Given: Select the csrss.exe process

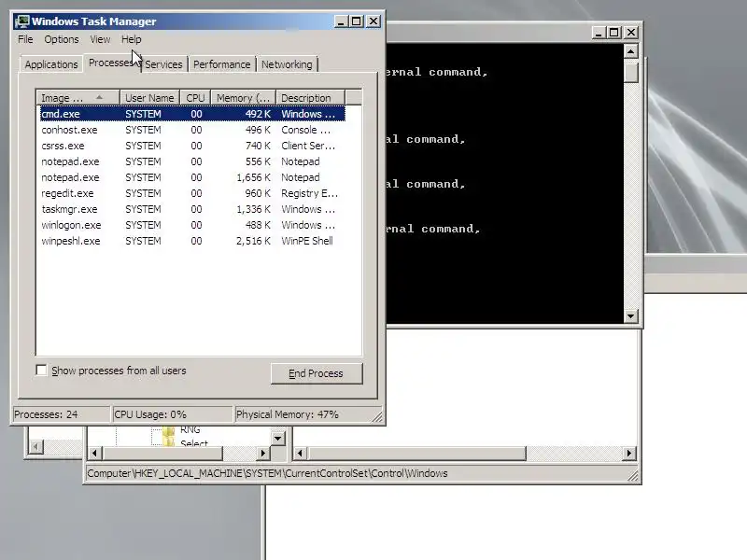Looking at the screenshot, I should [192, 146].
